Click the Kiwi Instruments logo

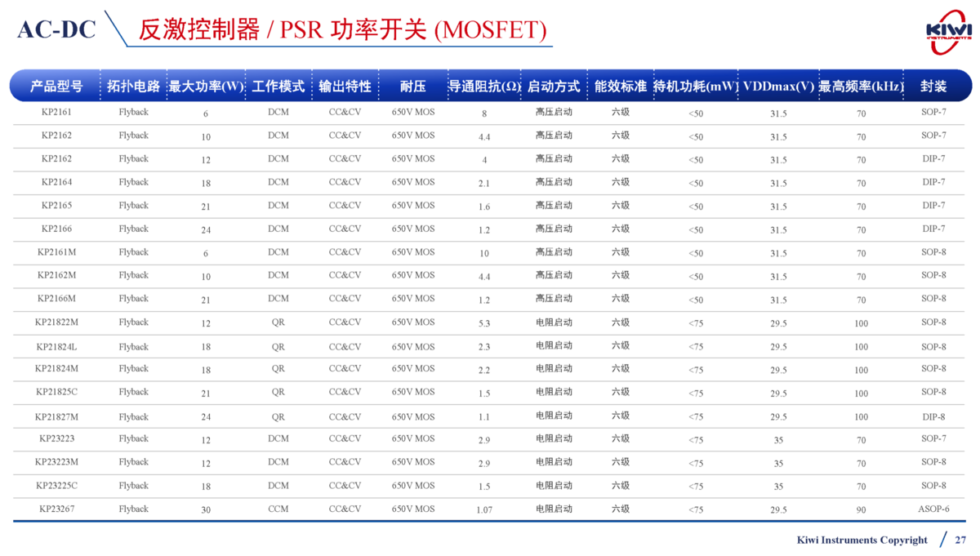click(x=948, y=33)
